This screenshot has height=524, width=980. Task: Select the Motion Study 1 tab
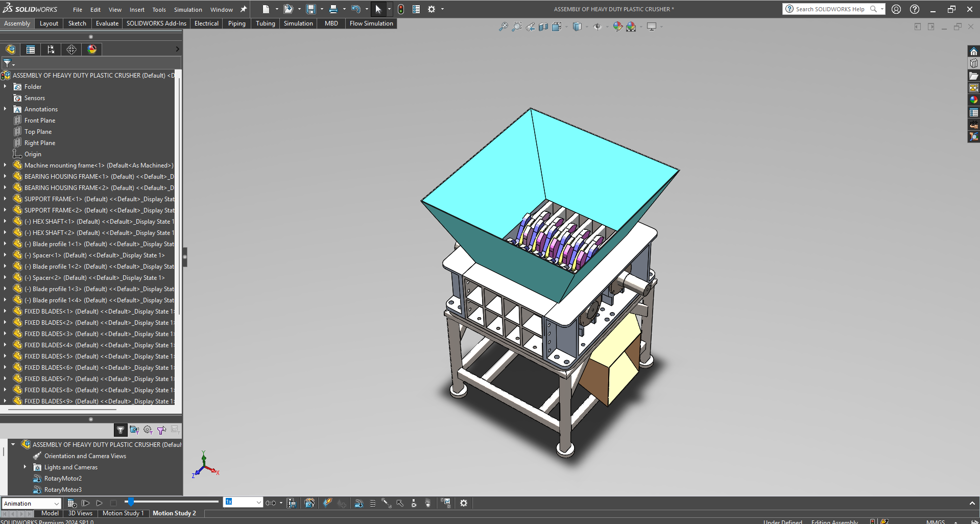[123, 513]
